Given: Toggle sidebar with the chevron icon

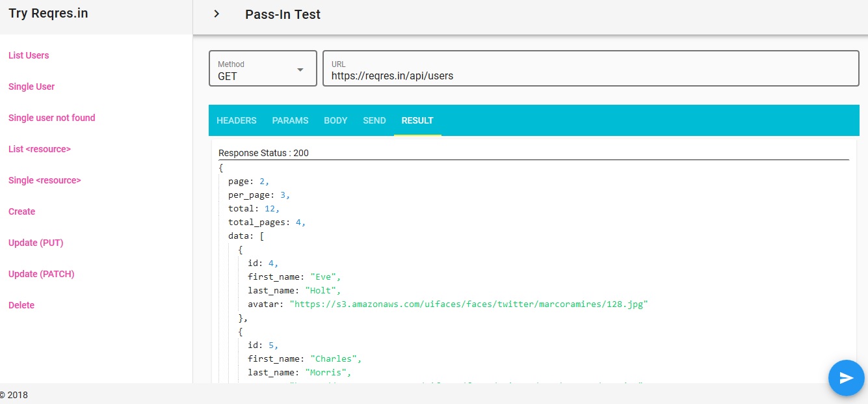Looking at the screenshot, I should [217, 14].
